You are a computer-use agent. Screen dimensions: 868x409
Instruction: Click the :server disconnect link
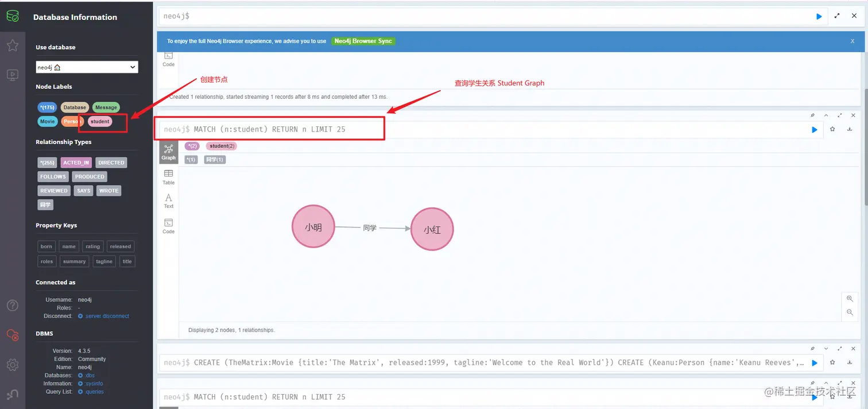[103, 316]
